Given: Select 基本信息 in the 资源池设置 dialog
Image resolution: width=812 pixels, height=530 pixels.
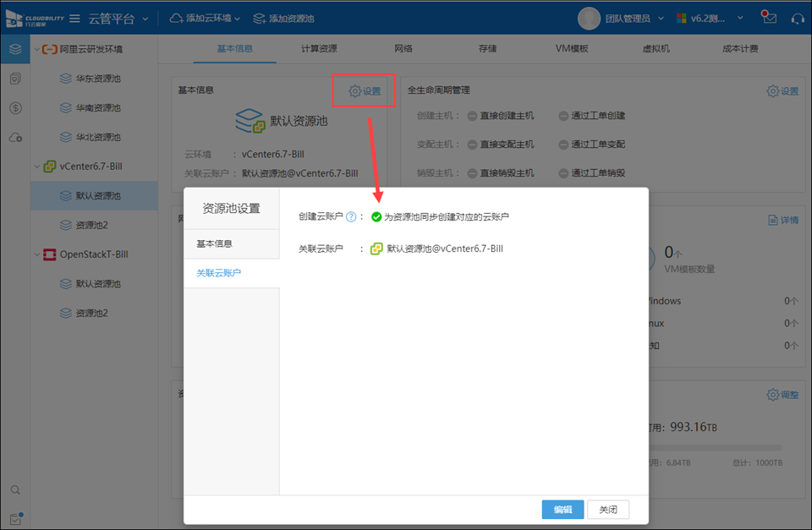Looking at the screenshot, I should pos(214,243).
